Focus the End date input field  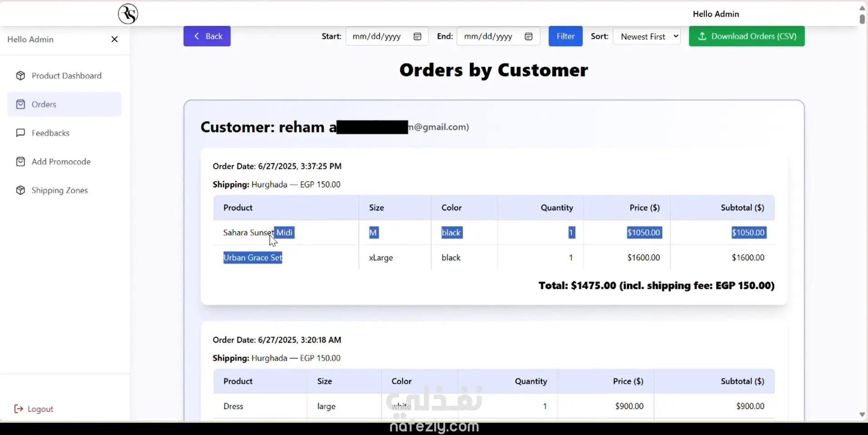coord(498,36)
